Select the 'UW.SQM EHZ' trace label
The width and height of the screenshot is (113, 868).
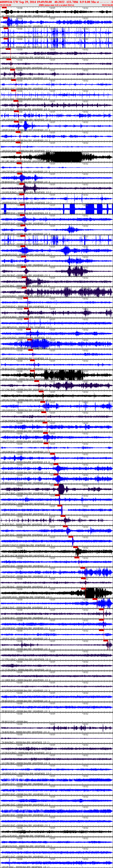coord(8,452)
